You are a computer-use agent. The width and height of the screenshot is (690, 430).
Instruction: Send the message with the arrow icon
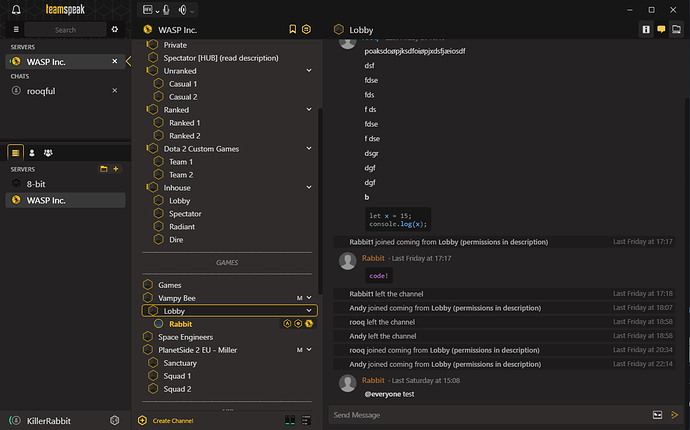[676, 414]
